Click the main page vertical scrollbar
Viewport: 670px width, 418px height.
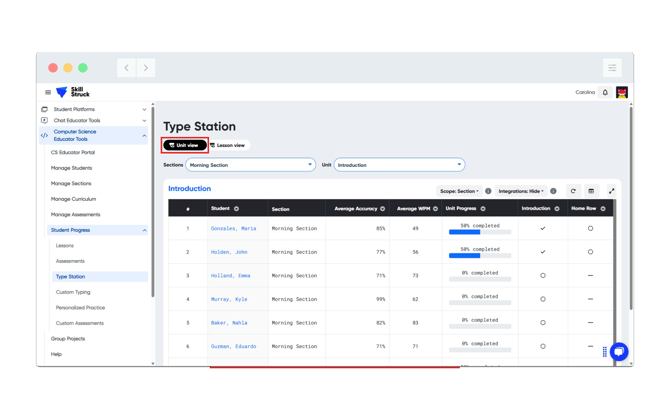[631, 208]
